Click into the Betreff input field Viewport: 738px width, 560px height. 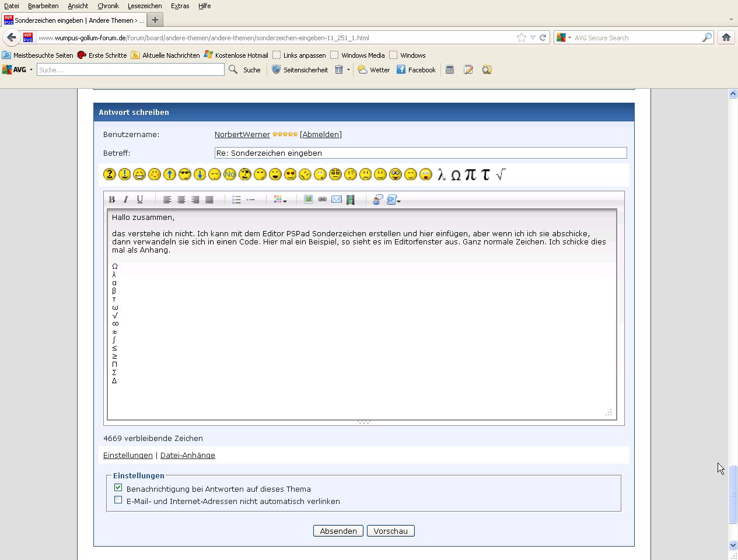(420, 153)
